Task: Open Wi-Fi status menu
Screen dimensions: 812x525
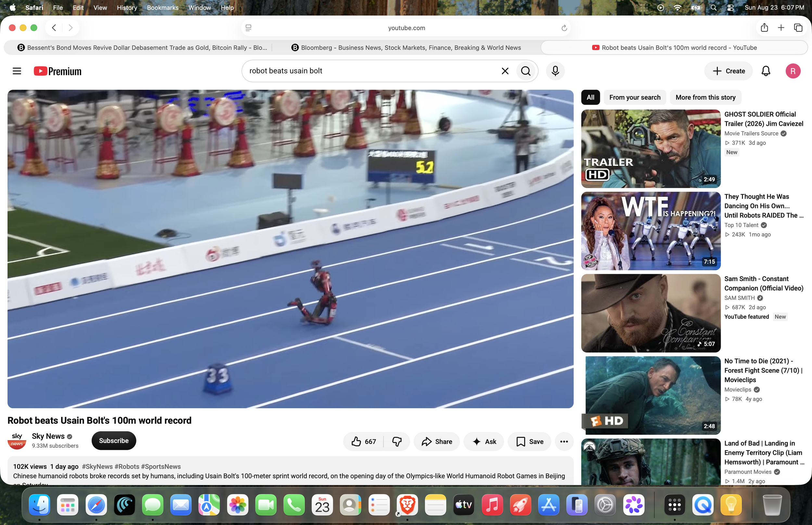Action: coord(678,7)
